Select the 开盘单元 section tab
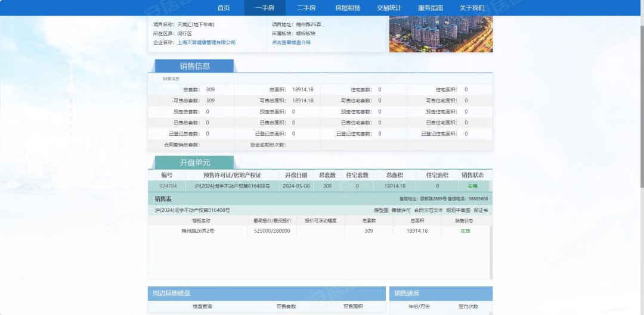This screenshot has height=315, width=644. point(195,163)
